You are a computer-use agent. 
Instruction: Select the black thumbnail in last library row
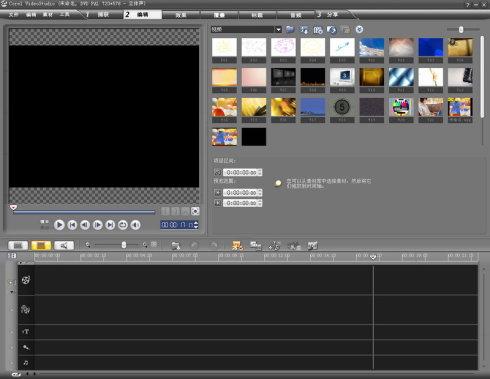coord(254,137)
